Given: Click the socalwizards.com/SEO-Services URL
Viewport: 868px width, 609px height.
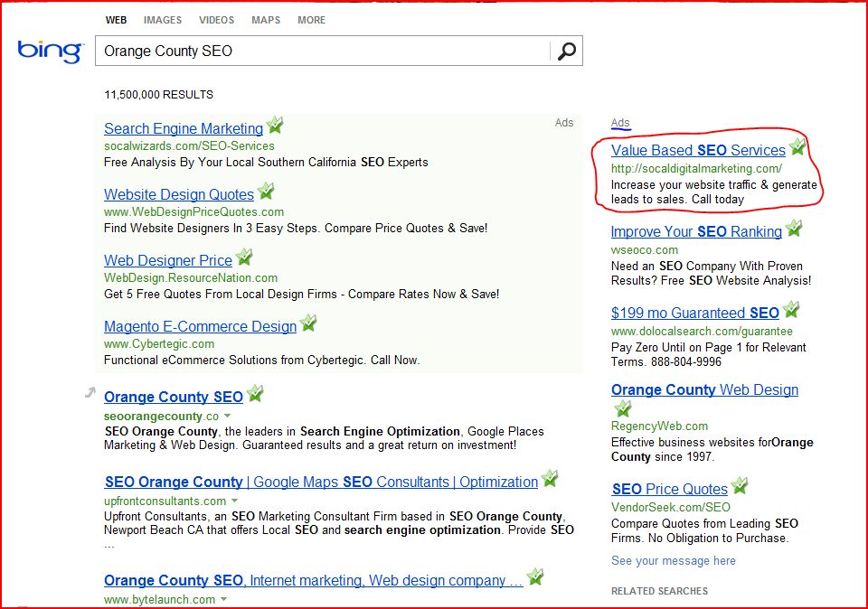Looking at the screenshot, I should point(189,146).
